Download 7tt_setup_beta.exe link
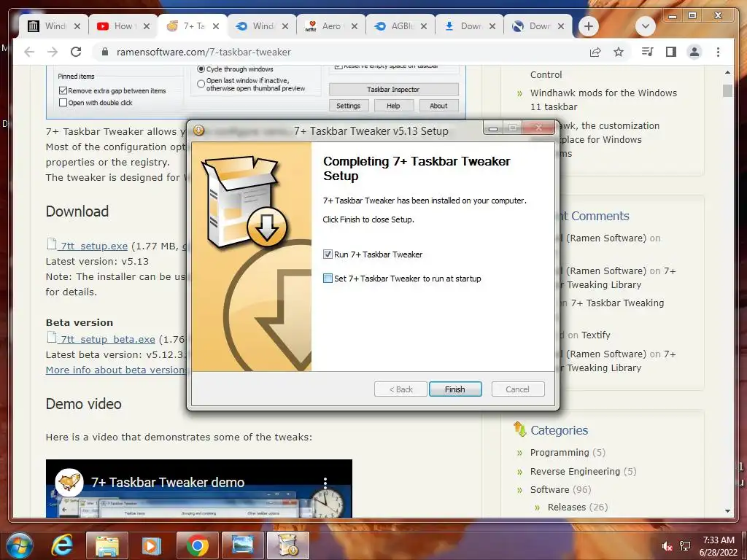 108,339
